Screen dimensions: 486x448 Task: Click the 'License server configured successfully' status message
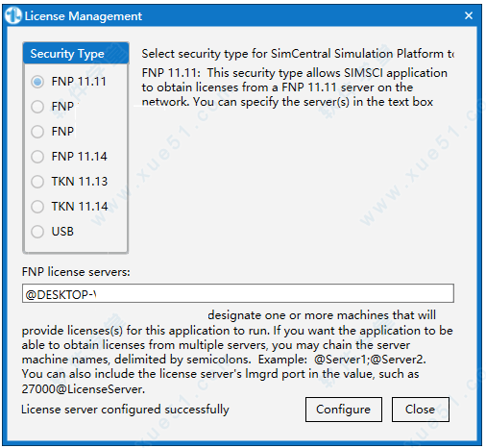click(x=125, y=410)
